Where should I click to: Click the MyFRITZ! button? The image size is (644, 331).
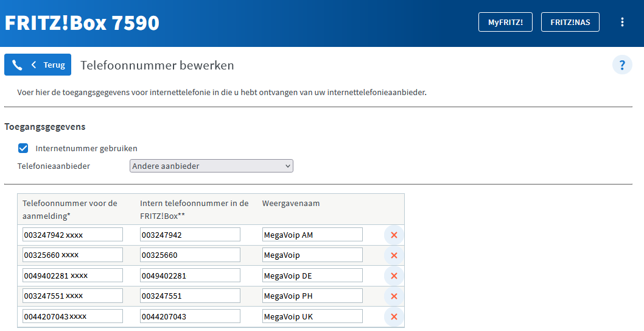click(x=505, y=23)
